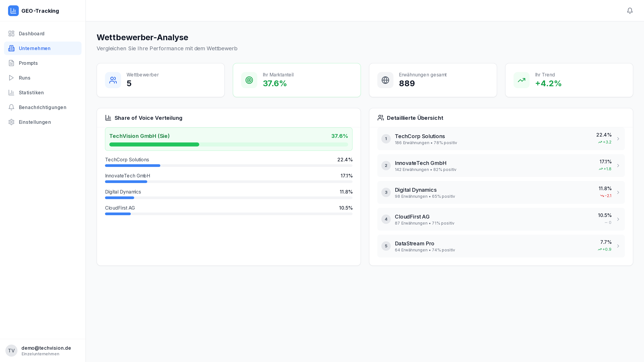Expand the TechCorp Solutions row chevron

pos(618,139)
